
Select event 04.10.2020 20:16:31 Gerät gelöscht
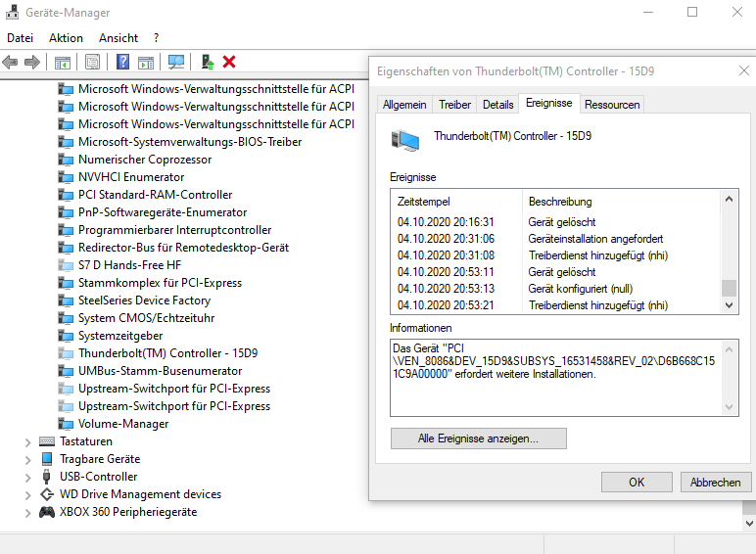(x=556, y=222)
